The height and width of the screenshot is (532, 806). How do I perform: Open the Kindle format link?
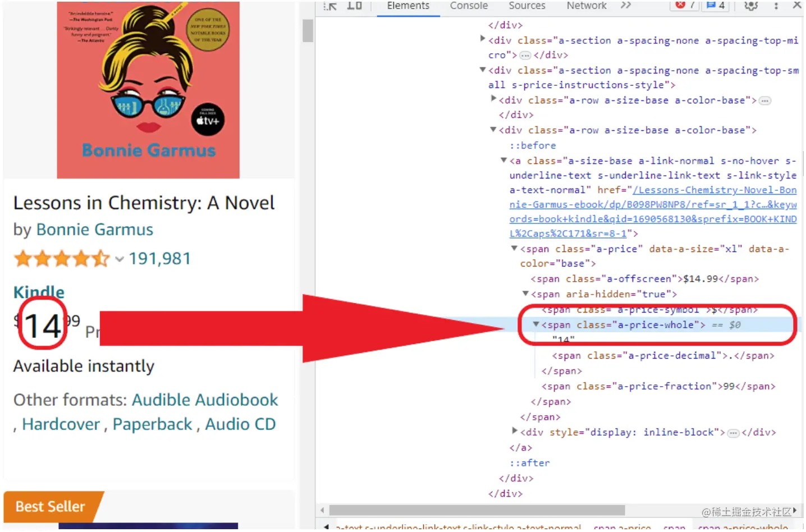click(x=39, y=292)
